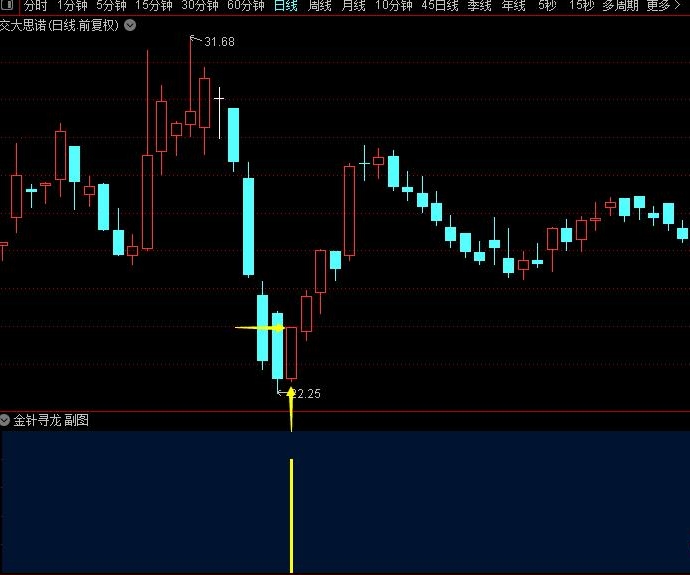
Task: Click the 金针寻龙 副图 indicator label
Action: coord(51,420)
